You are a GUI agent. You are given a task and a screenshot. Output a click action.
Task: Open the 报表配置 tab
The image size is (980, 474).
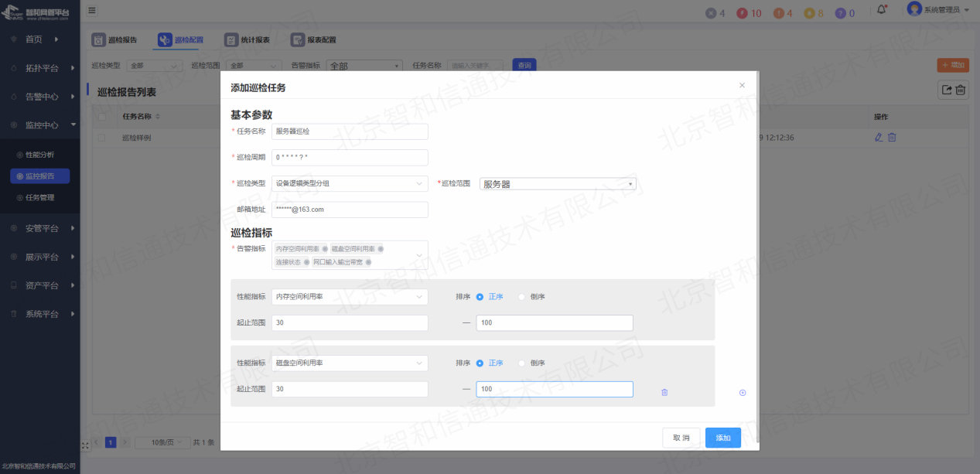(313, 39)
